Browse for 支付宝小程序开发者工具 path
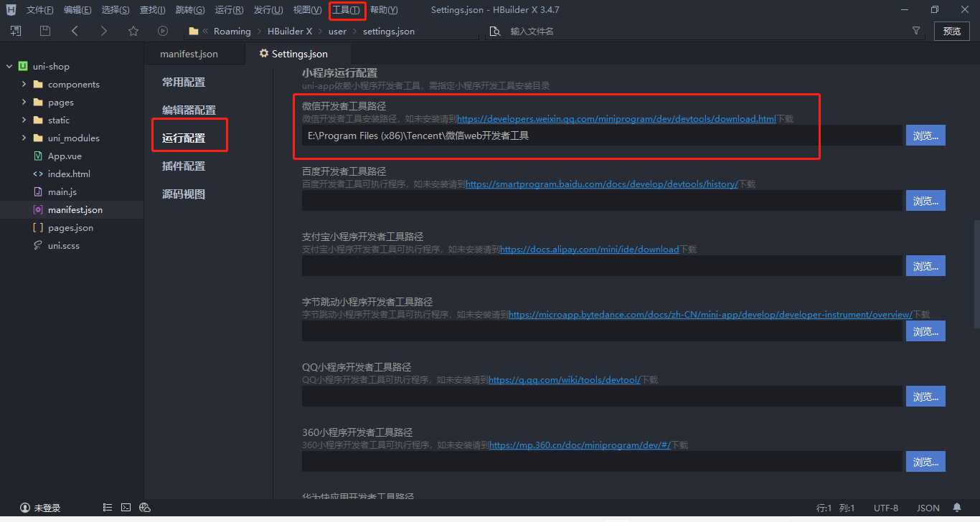The image size is (980, 522). point(925,266)
